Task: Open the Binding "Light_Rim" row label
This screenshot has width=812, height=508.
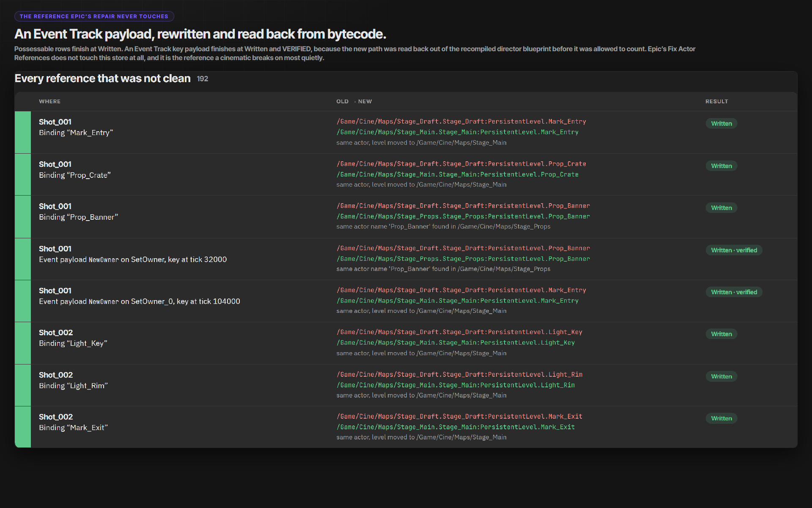Action: pos(74,386)
